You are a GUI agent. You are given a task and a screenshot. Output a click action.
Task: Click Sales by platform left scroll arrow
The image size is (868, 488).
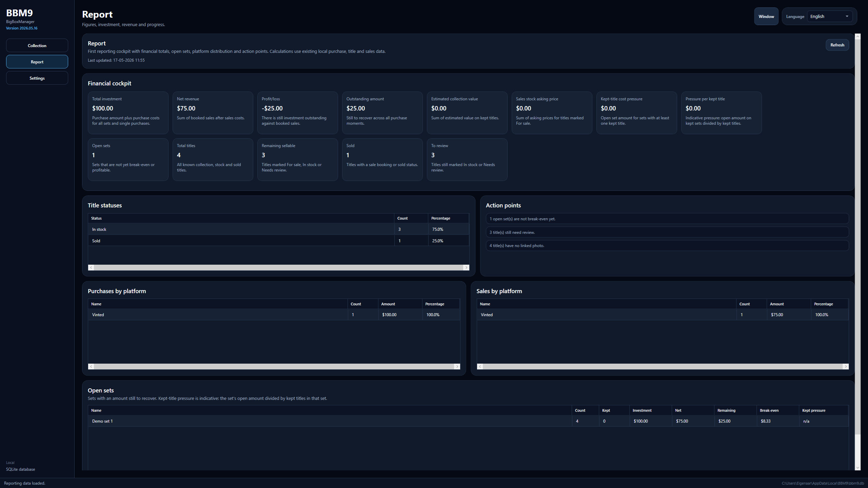tap(480, 366)
